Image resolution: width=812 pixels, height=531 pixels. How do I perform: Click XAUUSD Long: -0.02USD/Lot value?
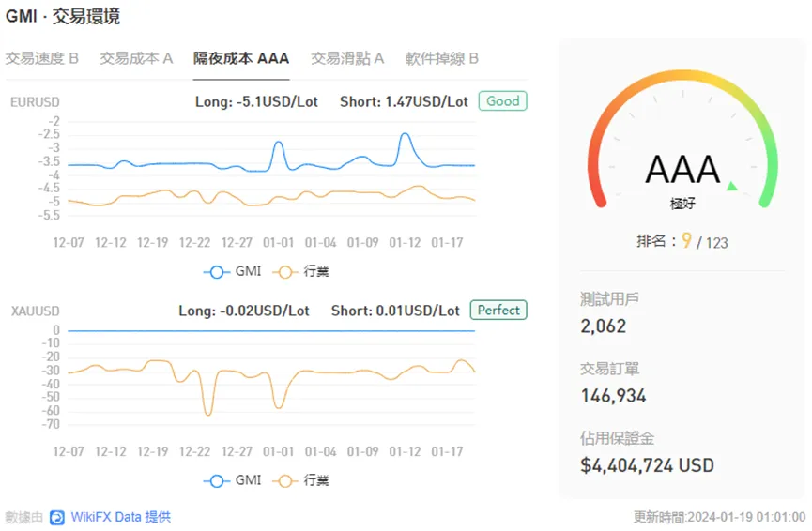coord(244,311)
